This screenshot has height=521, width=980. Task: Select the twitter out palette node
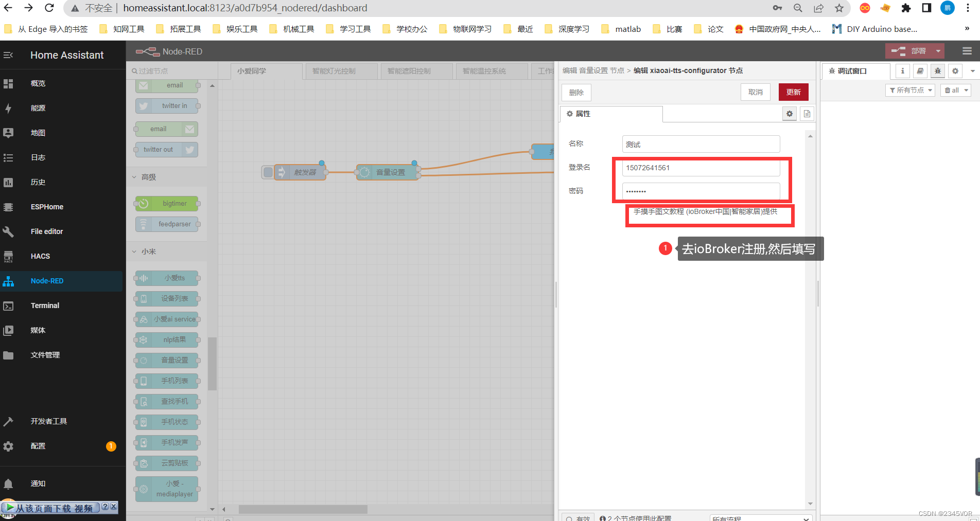pyautogui.click(x=167, y=150)
